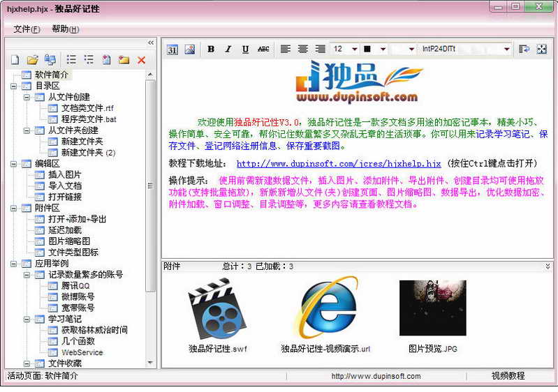Select the 软件简介 page
The image size is (558, 392).
(x=52, y=75)
